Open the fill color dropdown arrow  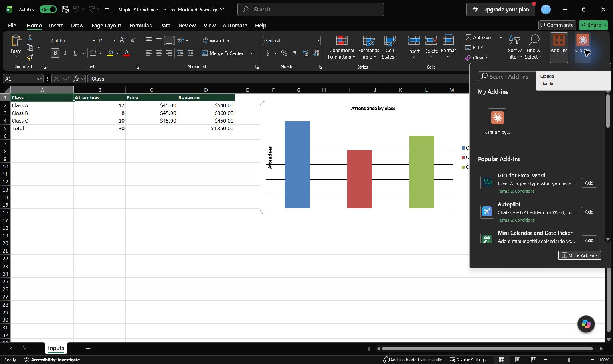[118, 53]
